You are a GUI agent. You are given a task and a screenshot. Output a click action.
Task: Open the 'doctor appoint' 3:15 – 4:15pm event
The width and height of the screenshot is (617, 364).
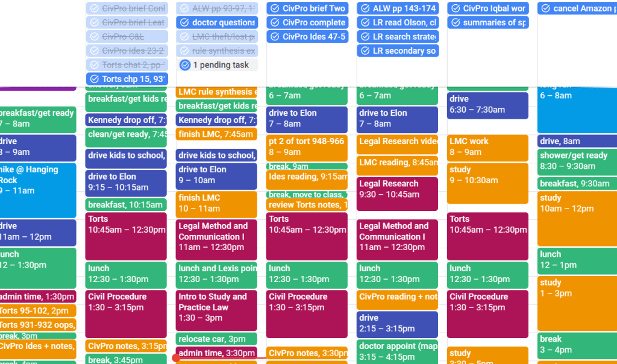397,351
